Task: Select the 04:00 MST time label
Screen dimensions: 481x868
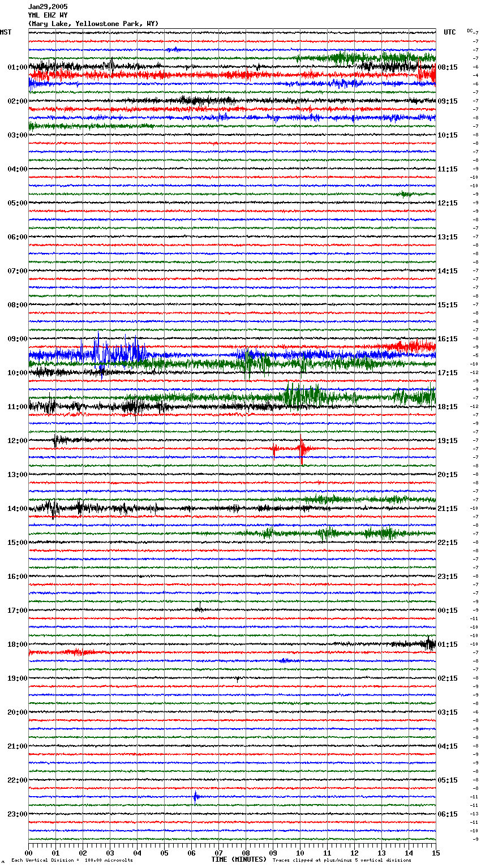Action: coord(18,169)
